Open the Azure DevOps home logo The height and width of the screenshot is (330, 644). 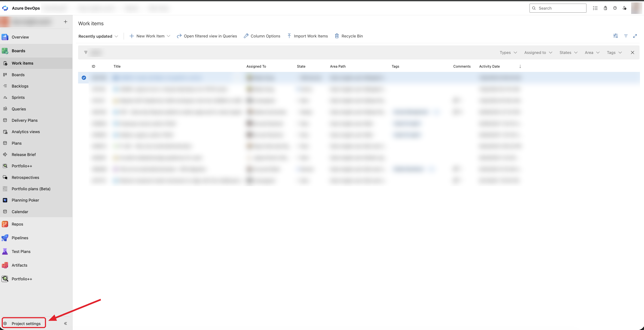(x=5, y=8)
